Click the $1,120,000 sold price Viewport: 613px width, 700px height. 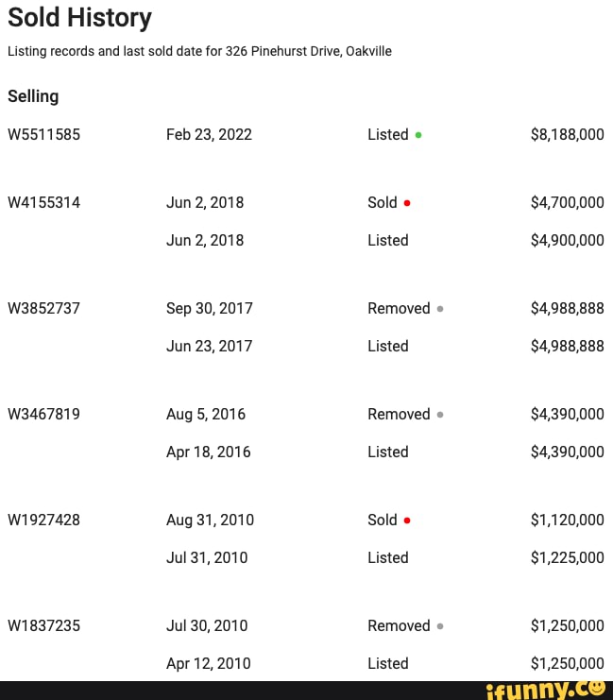[567, 521]
